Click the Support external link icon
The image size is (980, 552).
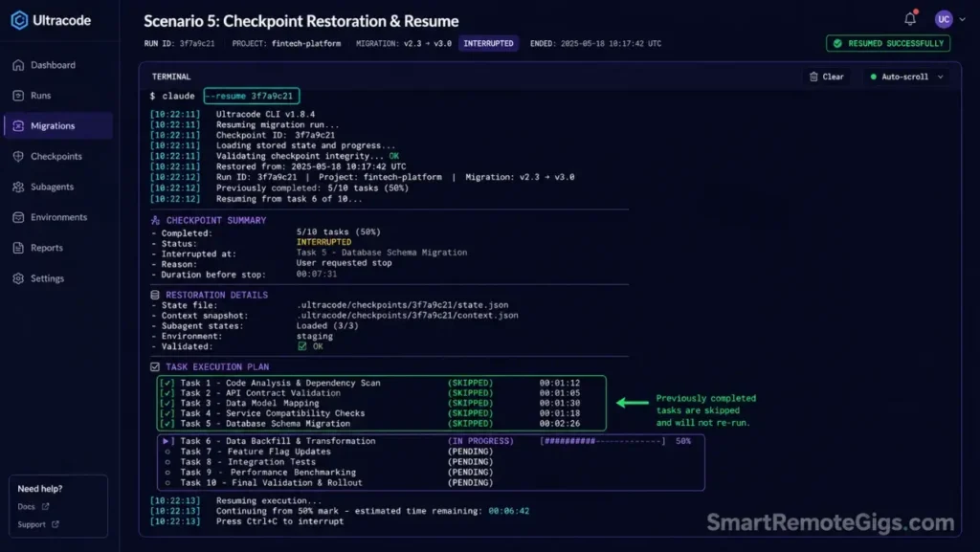point(55,524)
